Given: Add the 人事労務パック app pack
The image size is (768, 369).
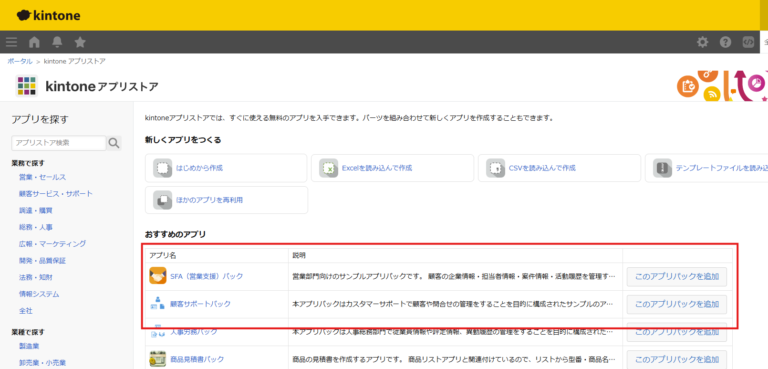Looking at the screenshot, I should pos(676,332).
